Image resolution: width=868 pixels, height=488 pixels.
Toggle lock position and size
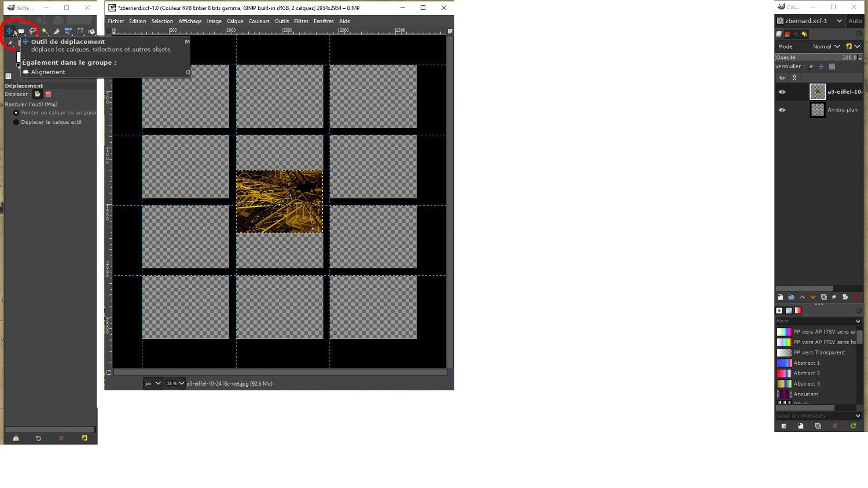[x=821, y=66]
